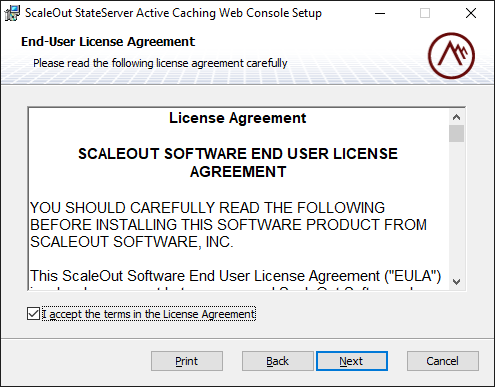Image resolution: width=495 pixels, height=387 pixels.
Task: Click the license text scrollbar thumb
Action: click(x=456, y=134)
